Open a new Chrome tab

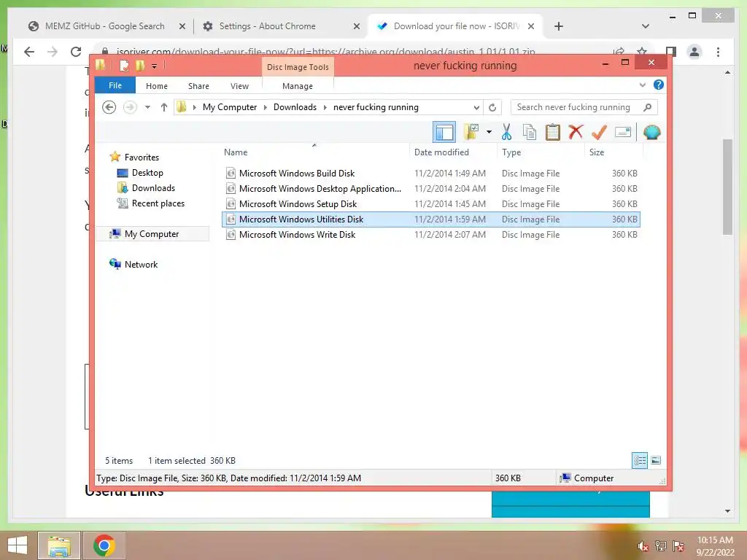coord(558,26)
